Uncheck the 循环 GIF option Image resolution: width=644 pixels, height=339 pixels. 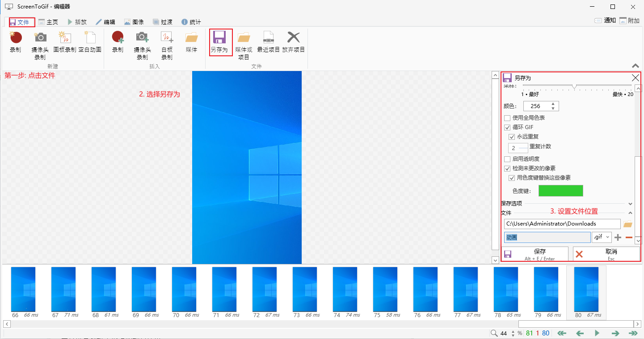point(507,127)
